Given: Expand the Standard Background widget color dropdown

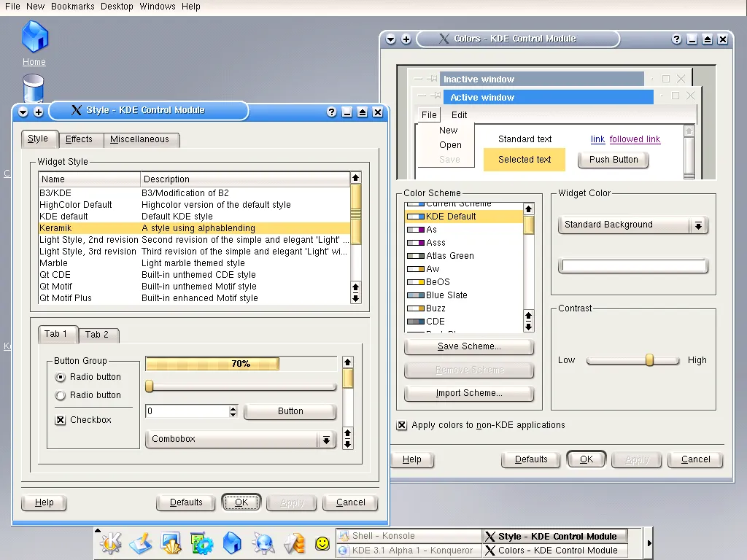Looking at the screenshot, I should coord(698,225).
